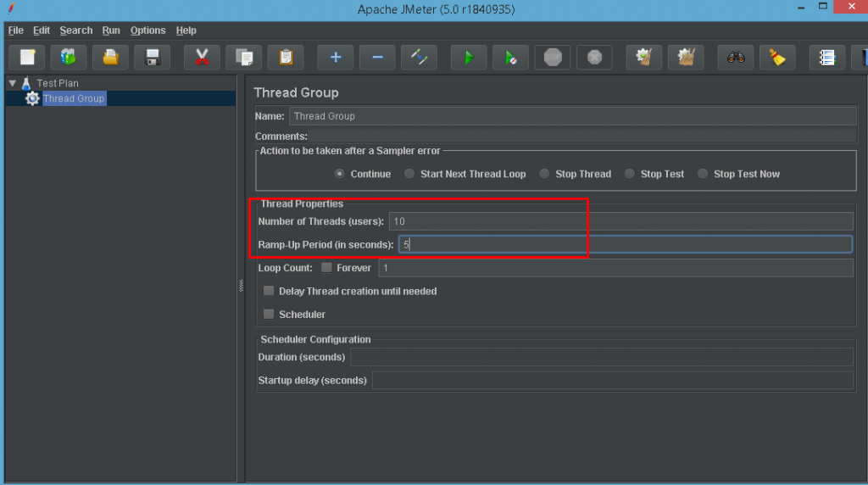
Task: Click the Toggle enabled state toolbar icon
Action: pyautogui.click(x=419, y=57)
